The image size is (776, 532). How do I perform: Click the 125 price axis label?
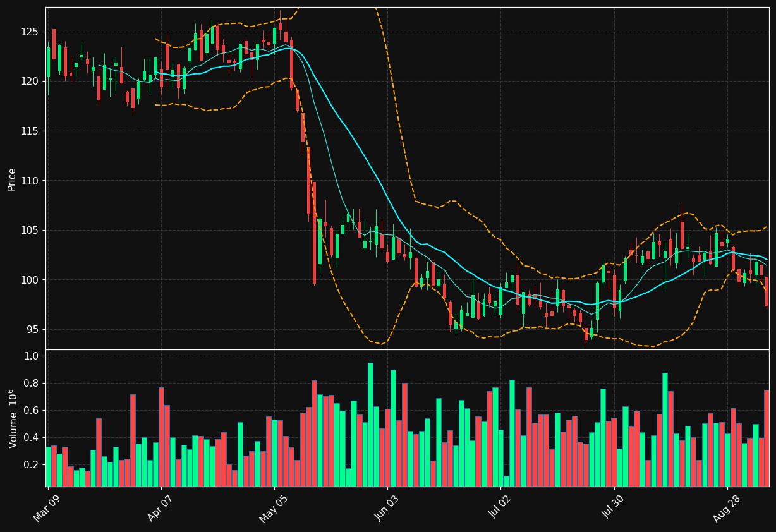31,32
